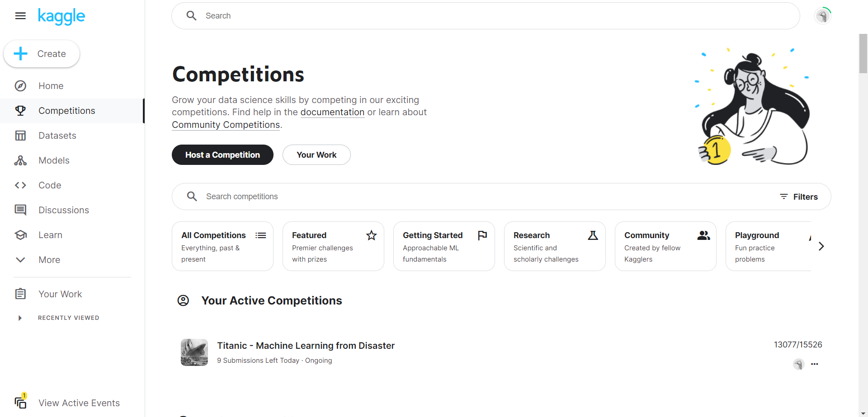
Task: Open the Titanic competition thumbnail
Action: [x=194, y=352]
